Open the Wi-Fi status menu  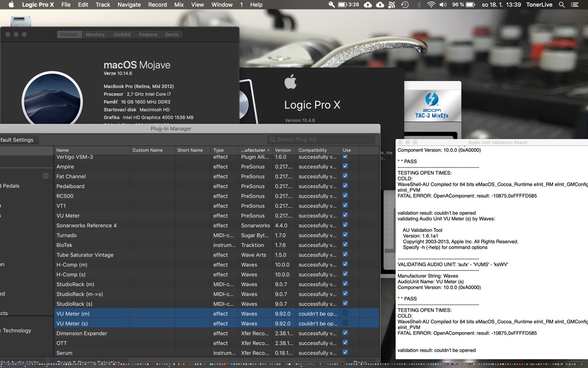click(x=431, y=5)
